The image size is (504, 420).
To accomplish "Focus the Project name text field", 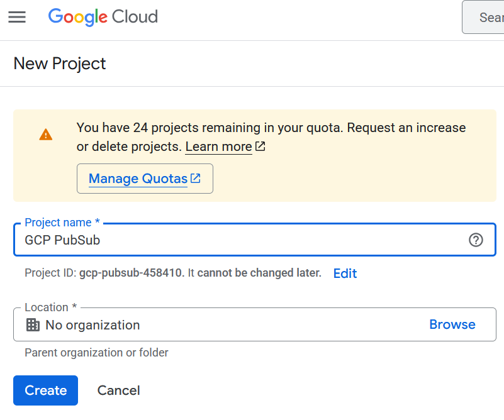I will click(239, 240).
